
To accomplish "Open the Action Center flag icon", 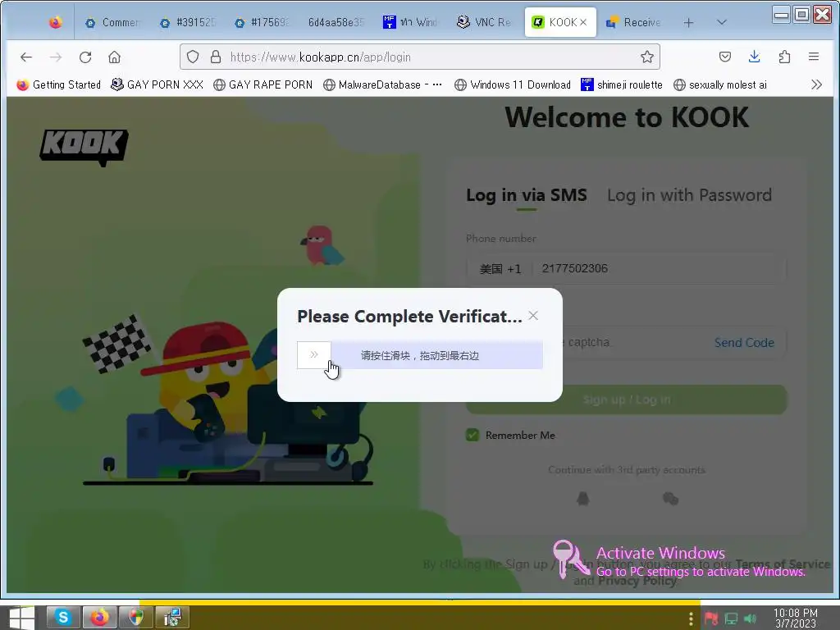I will pyautogui.click(x=711, y=619).
